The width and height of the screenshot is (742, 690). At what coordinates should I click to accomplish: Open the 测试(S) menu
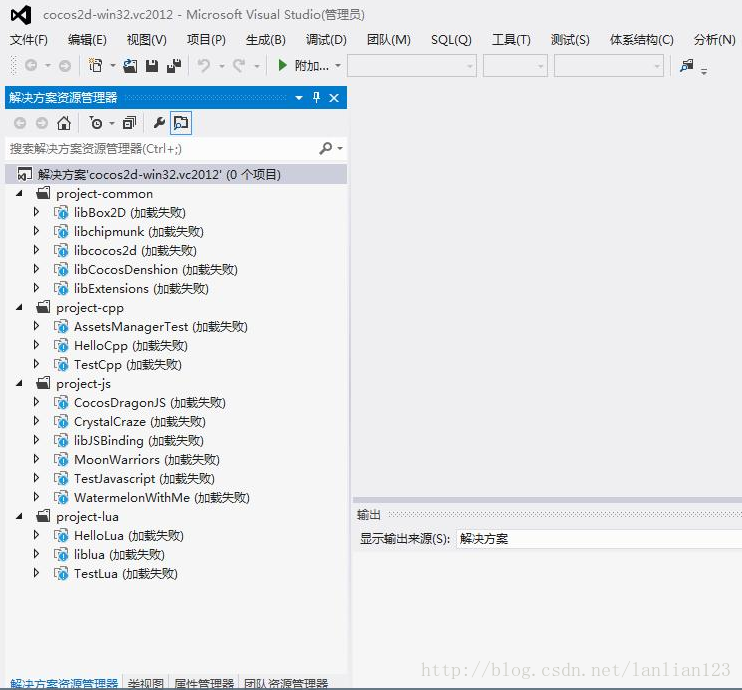point(570,40)
